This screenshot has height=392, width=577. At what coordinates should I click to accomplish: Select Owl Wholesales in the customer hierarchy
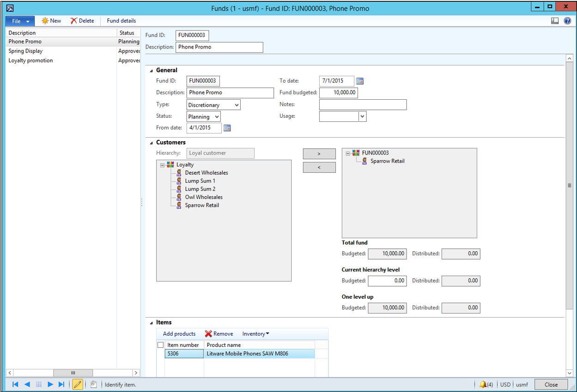point(204,197)
